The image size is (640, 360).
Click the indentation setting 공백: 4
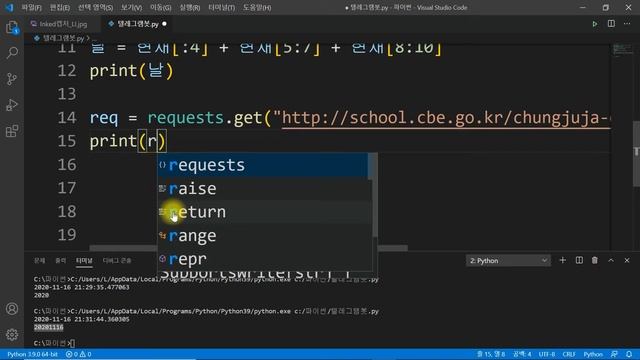522,354
